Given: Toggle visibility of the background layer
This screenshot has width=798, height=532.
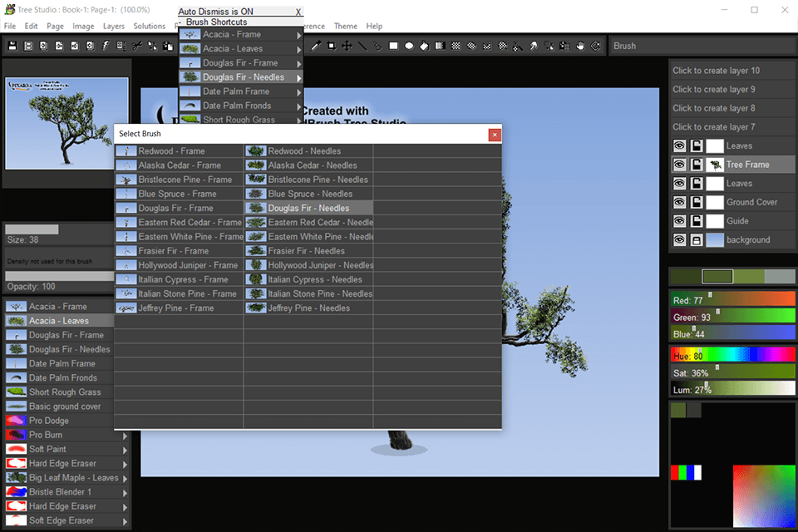Looking at the screenshot, I should (x=679, y=239).
